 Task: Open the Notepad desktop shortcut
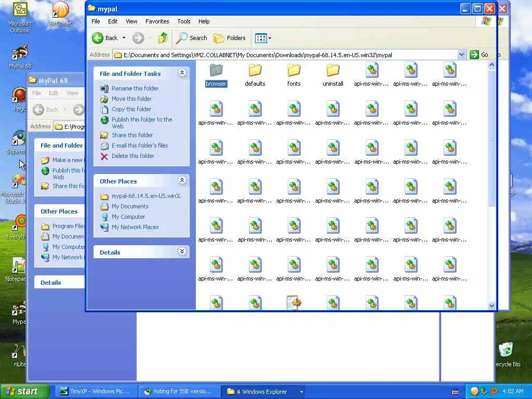point(16,270)
